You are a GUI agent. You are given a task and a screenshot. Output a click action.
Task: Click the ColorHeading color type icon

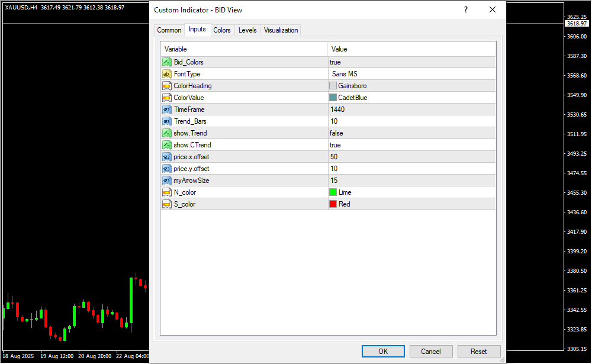[167, 86]
